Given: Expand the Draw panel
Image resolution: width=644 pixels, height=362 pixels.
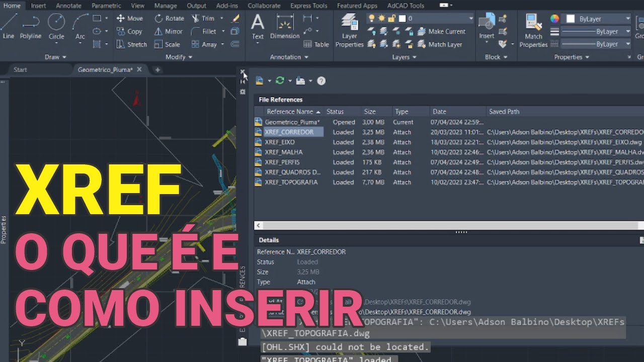Looking at the screenshot, I should coord(55,57).
